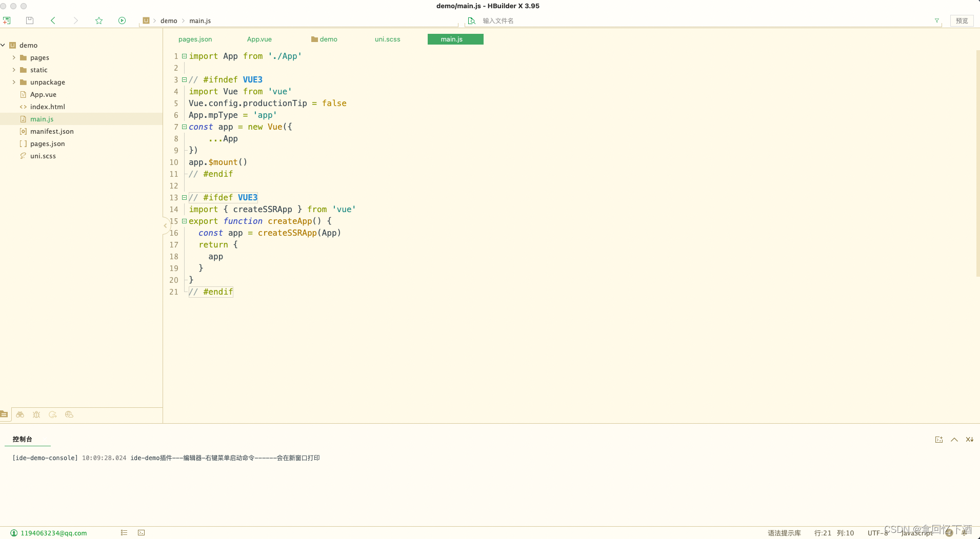Click the 行:21 列:10 cursor position indicator
The width and height of the screenshot is (980, 539).
pyautogui.click(x=834, y=533)
